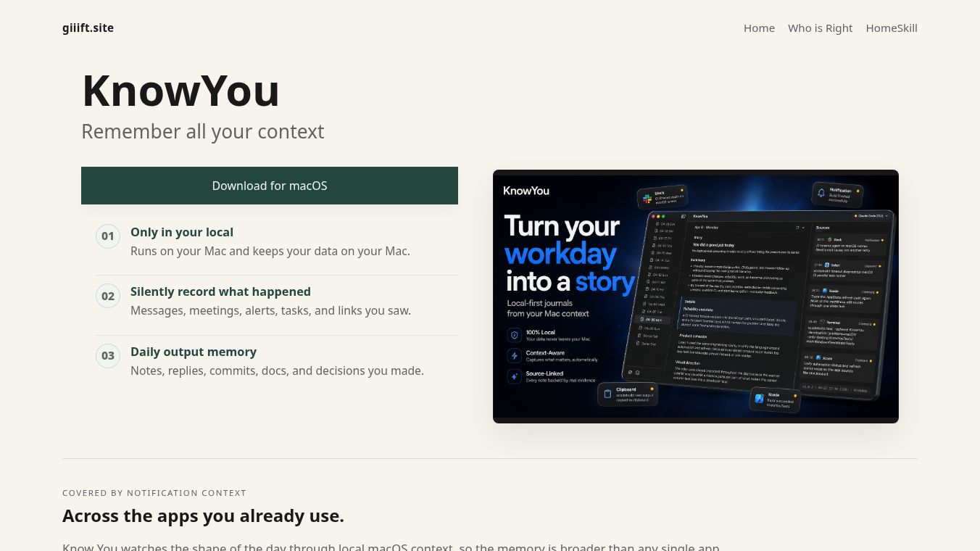Open the giiift.site home logo link
This screenshot has height=551, width=980.
coord(88,28)
